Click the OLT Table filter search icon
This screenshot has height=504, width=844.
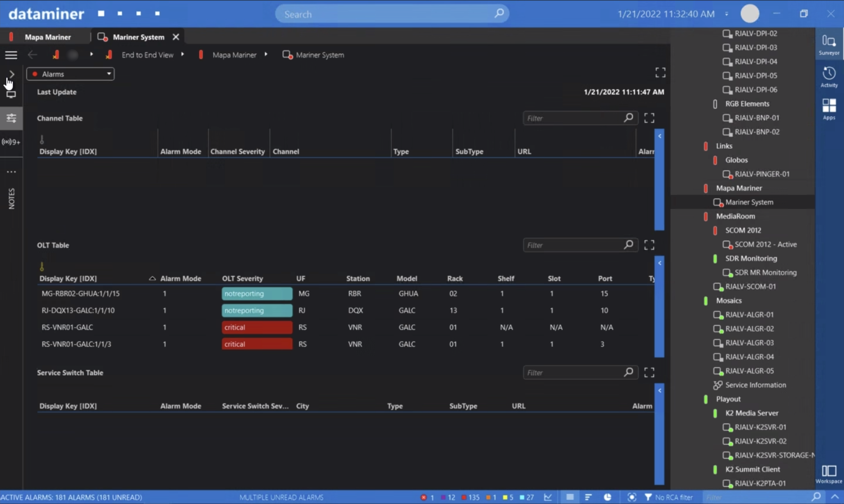point(628,245)
